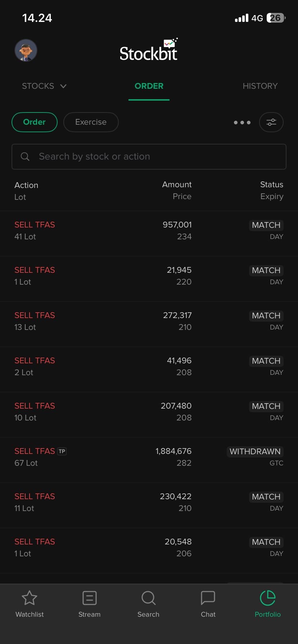Switch to the HISTORY tab

pos(260,86)
